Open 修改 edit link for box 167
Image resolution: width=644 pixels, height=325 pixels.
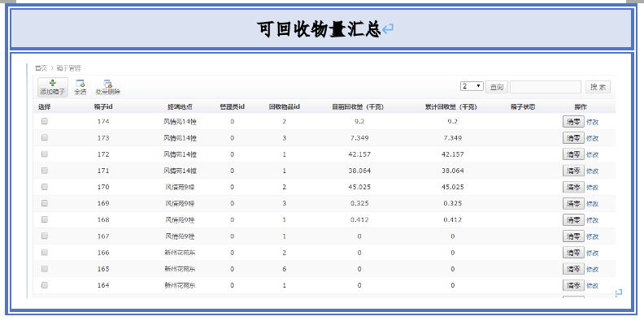pos(592,236)
